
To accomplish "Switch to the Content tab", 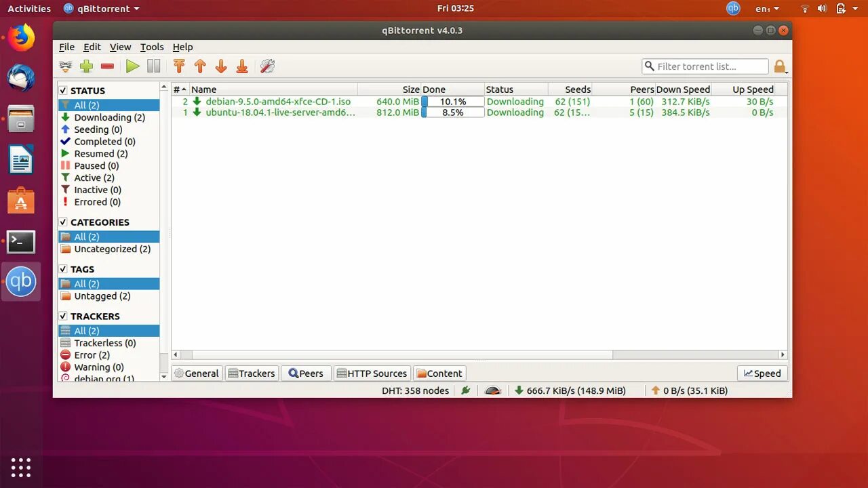I will coord(439,373).
